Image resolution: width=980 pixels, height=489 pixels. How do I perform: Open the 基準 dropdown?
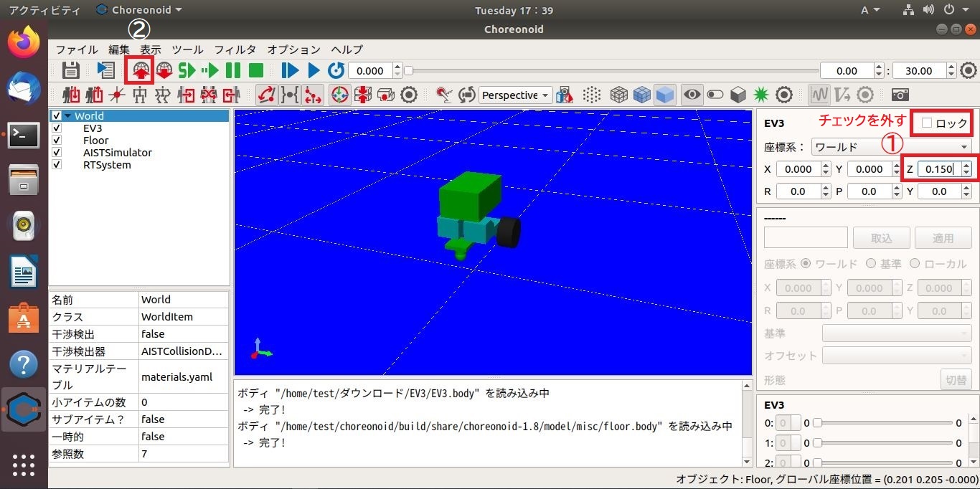point(897,333)
